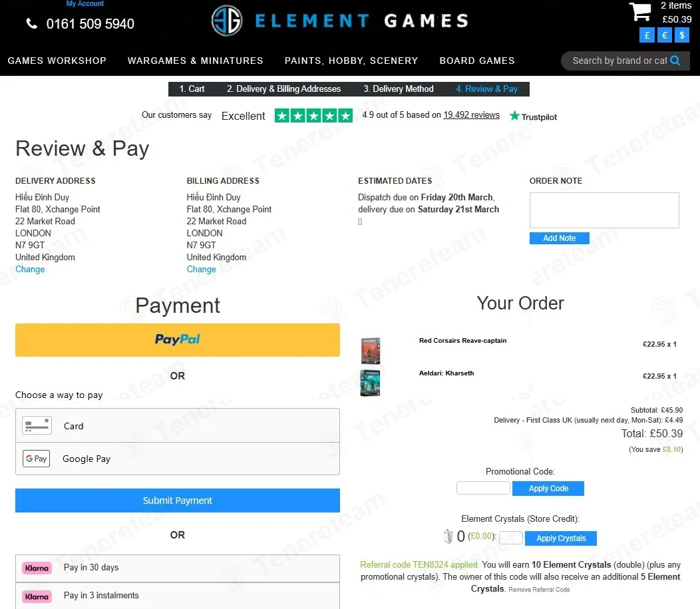Click the 2 items cart summary
This screenshot has width=700, height=609.
676,6
